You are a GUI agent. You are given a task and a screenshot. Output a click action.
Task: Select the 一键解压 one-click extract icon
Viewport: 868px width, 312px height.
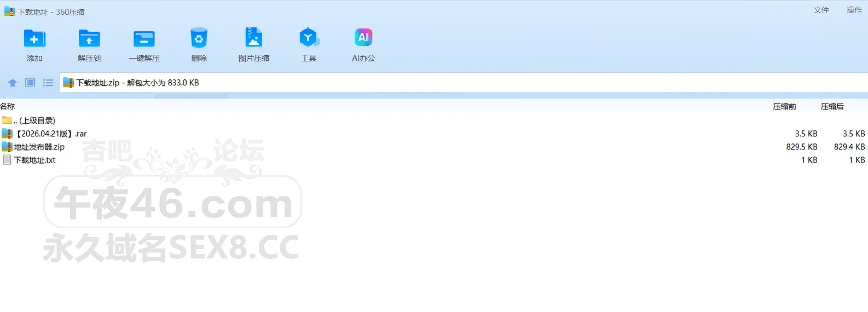coord(144,39)
